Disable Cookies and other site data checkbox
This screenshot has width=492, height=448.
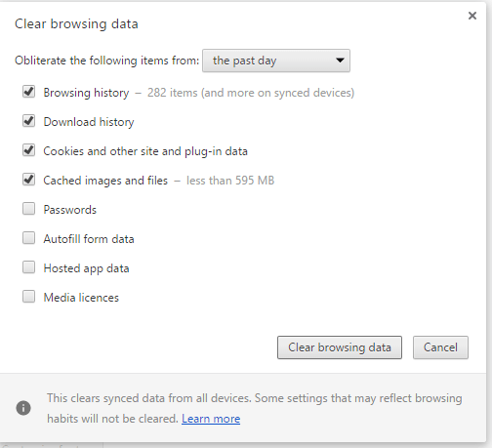point(28,150)
